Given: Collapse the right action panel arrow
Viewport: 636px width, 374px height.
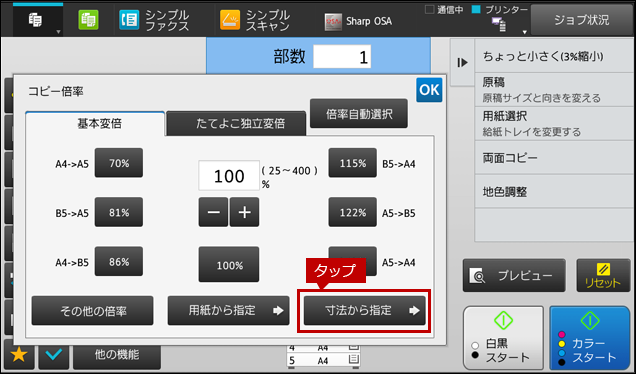Looking at the screenshot, I should pyautogui.click(x=462, y=63).
